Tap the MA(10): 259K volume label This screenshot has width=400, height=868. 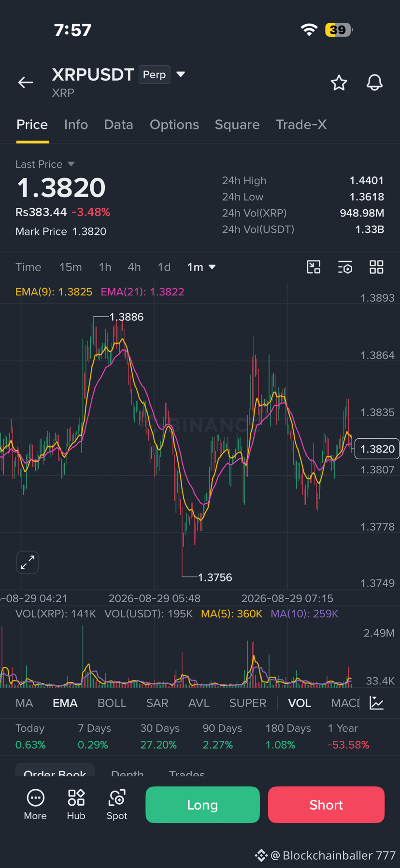click(x=304, y=613)
